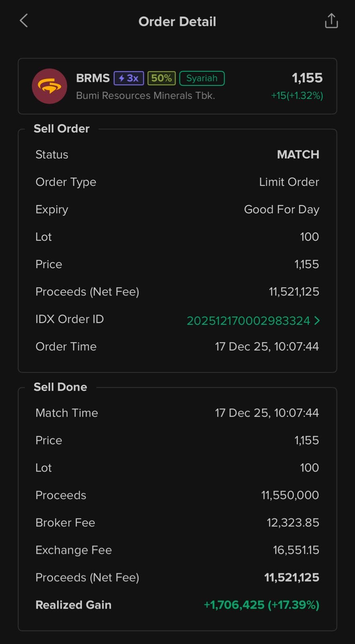
Task: Tap the Broker Fee value 12,323.85
Action: [x=293, y=522]
